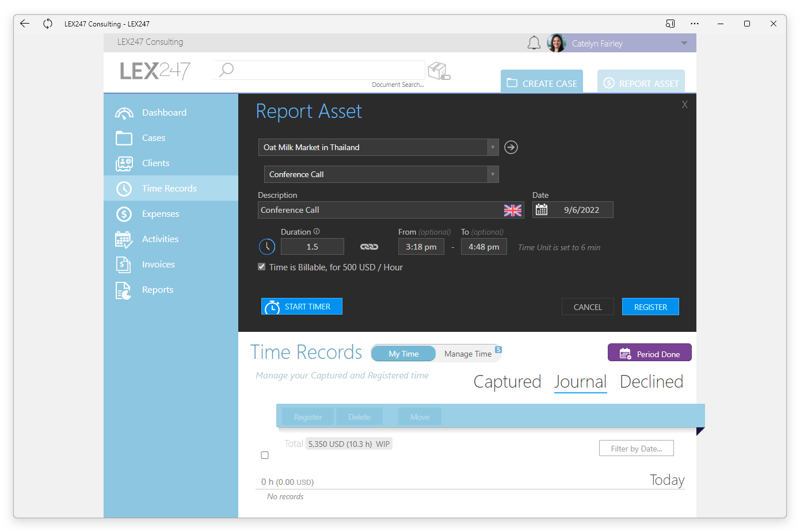Click the Delete toolbar button
Screen dimensions: 800x532
pyautogui.click(x=360, y=417)
